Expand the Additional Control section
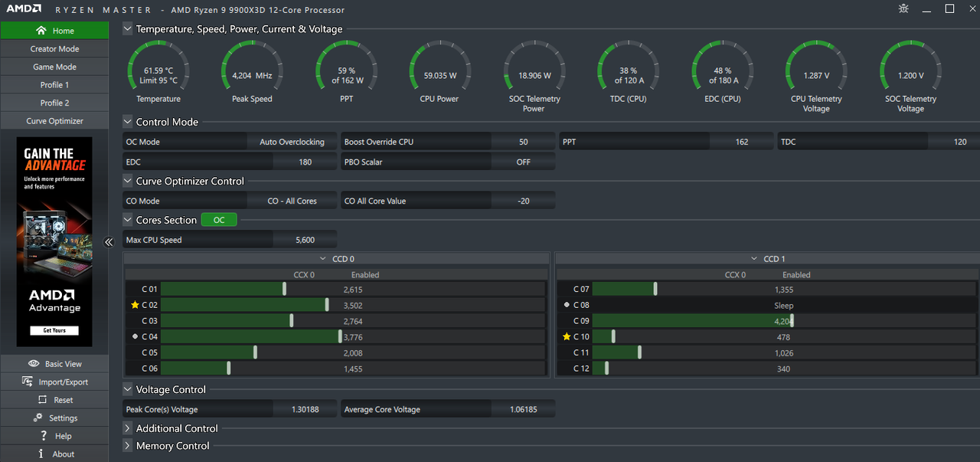 127,428
